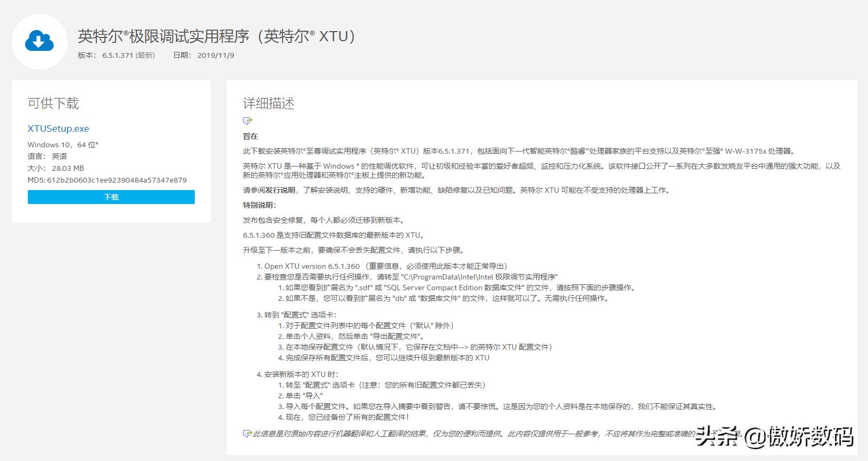Click the translation icon under 详细描述 heading
Viewport: 868px width, 461px height.
click(x=247, y=121)
